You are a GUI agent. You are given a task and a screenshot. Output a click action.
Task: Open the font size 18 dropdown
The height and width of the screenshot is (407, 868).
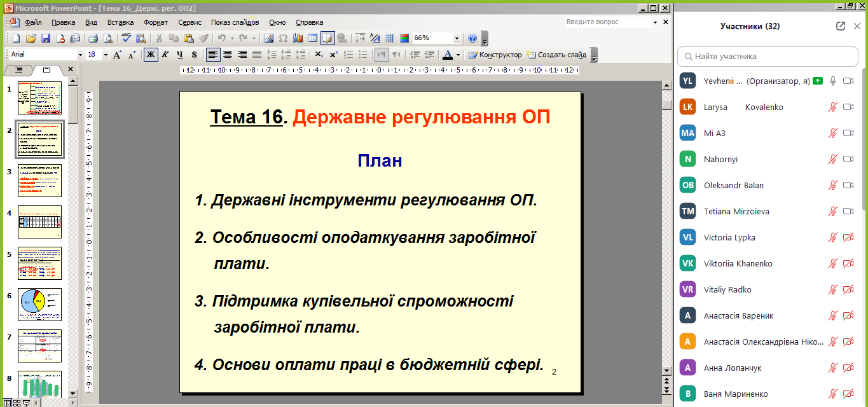click(x=106, y=55)
